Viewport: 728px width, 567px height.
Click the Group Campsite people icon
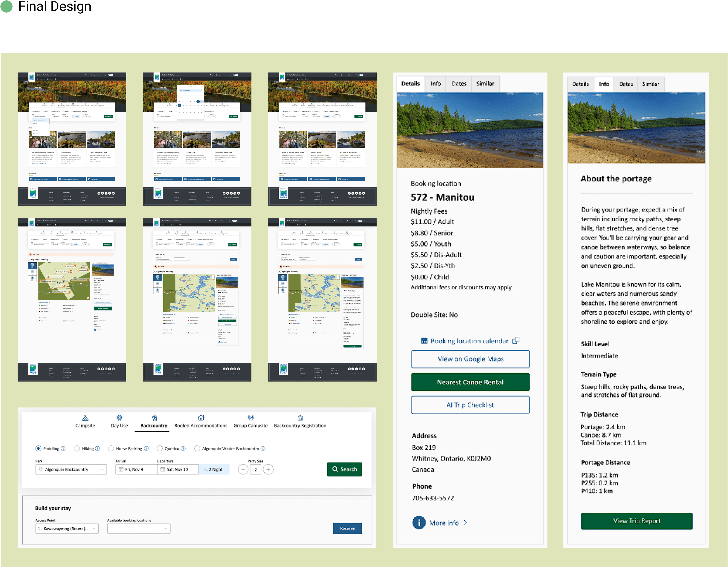point(251,417)
